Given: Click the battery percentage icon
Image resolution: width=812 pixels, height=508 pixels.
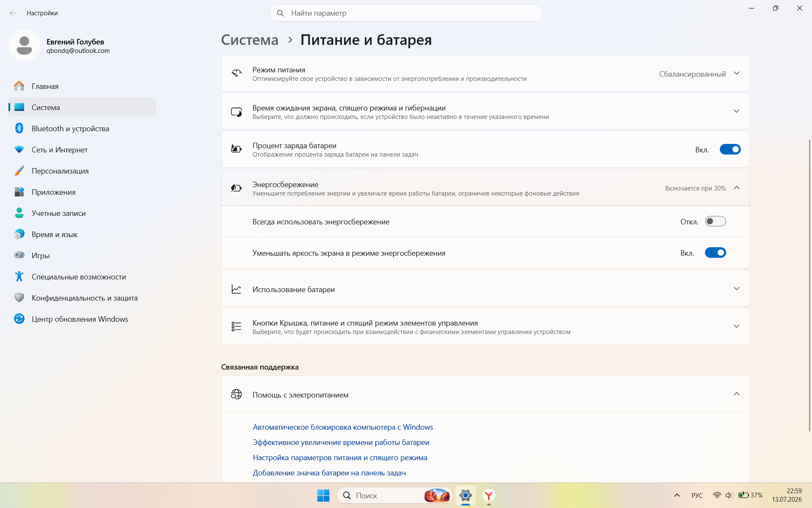Looking at the screenshot, I should pyautogui.click(x=236, y=149).
